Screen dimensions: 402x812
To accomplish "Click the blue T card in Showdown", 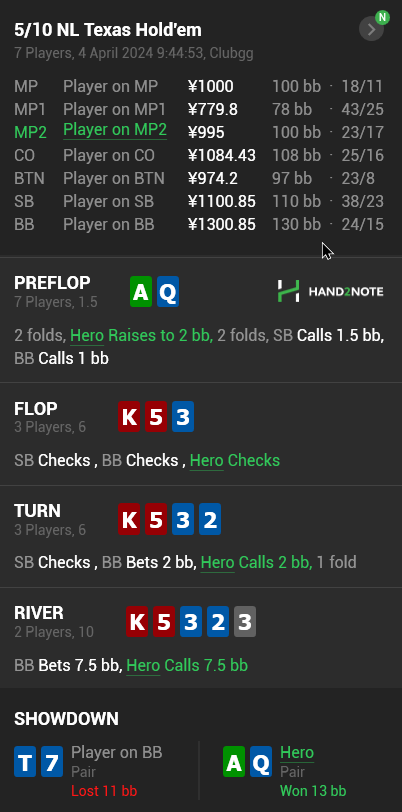I will point(25,762).
